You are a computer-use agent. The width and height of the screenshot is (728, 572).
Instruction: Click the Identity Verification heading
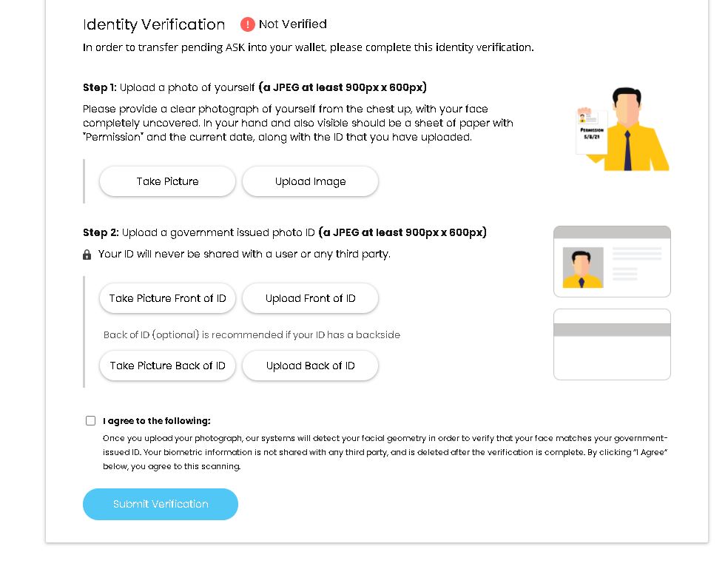click(154, 24)
